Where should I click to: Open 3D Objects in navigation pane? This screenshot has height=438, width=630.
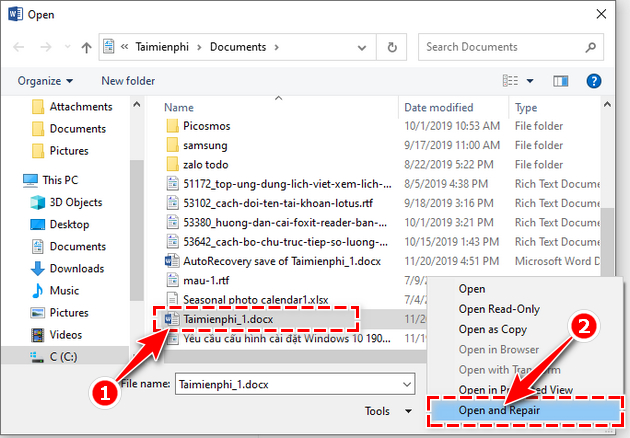(67, 202)
